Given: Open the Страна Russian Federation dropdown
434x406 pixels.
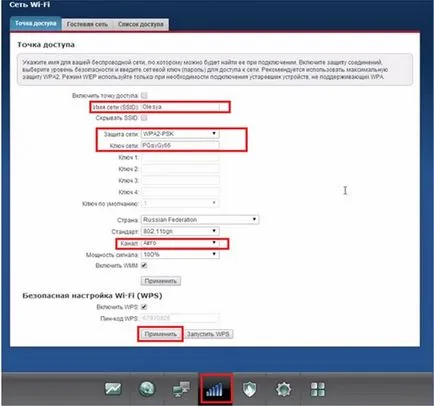Looking at the screenshot, I should (x=200, y=220).
